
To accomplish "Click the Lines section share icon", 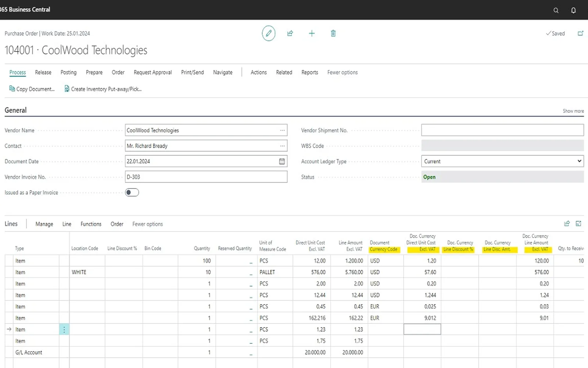I will pyautogui.click(x=567, y=223).
